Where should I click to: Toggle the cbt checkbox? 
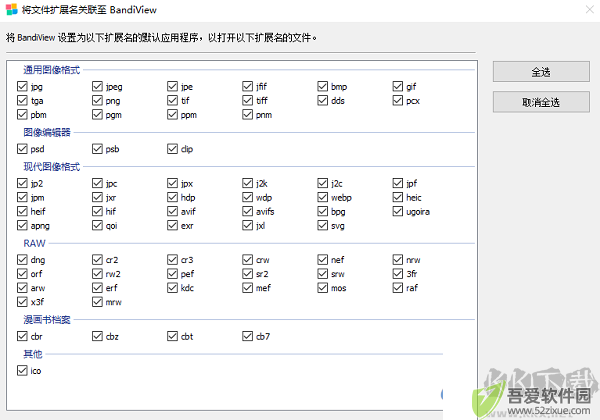172,336
